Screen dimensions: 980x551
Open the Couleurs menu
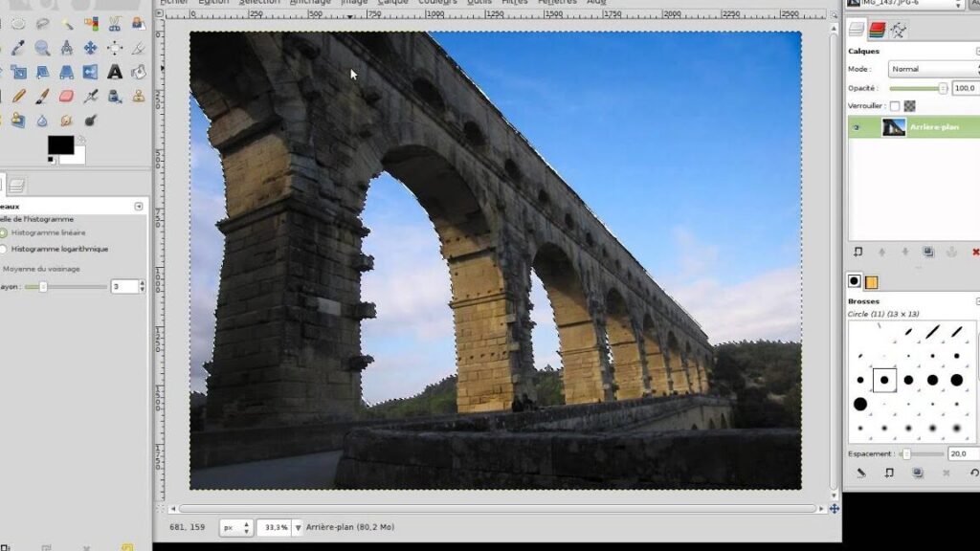point(437,3)
